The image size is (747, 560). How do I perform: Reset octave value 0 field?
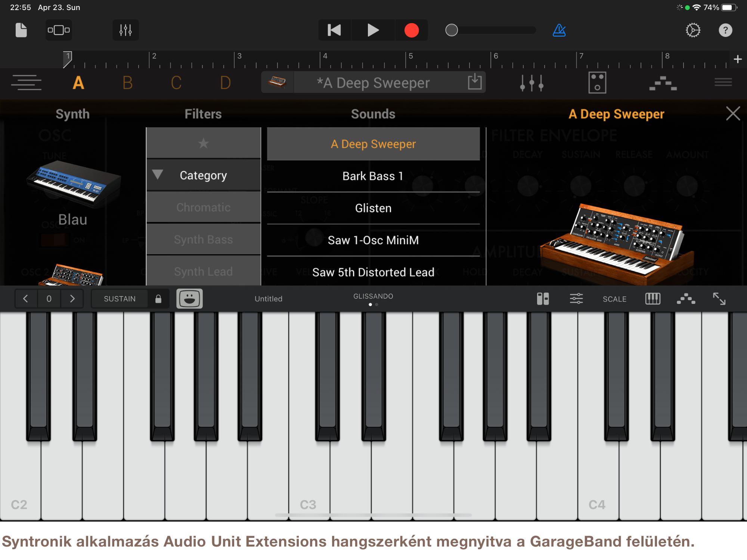[49, 299]
